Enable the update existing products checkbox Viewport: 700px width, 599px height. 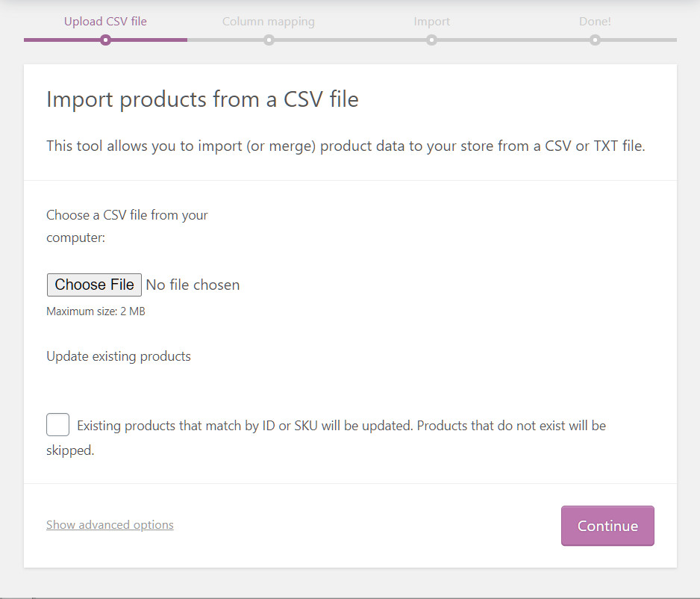pyautogui.click(x=57, y=425)
